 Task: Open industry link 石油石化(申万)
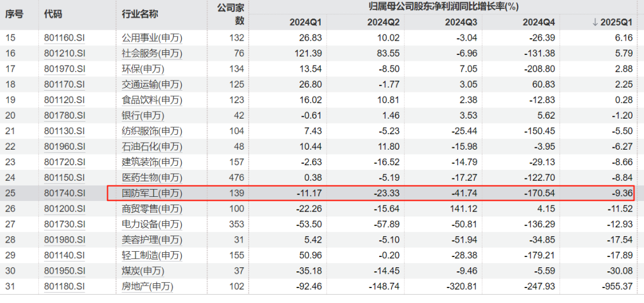tap(151, 146)
